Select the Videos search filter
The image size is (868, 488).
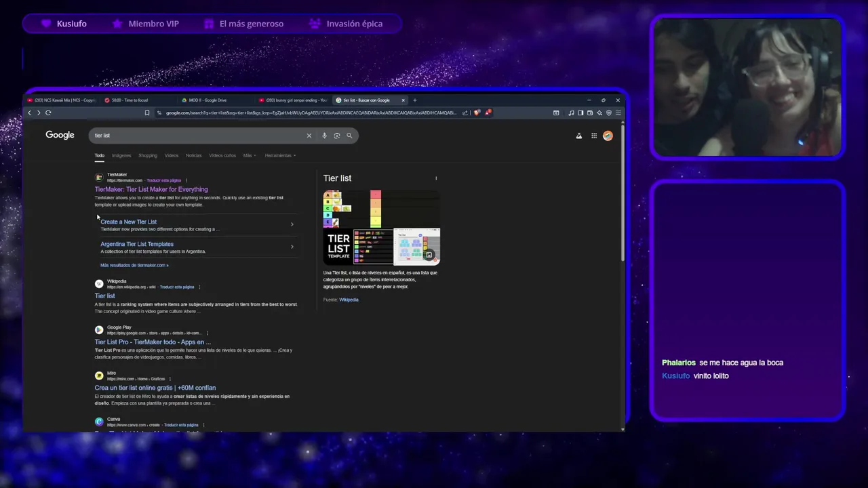[x=172, y=155]
